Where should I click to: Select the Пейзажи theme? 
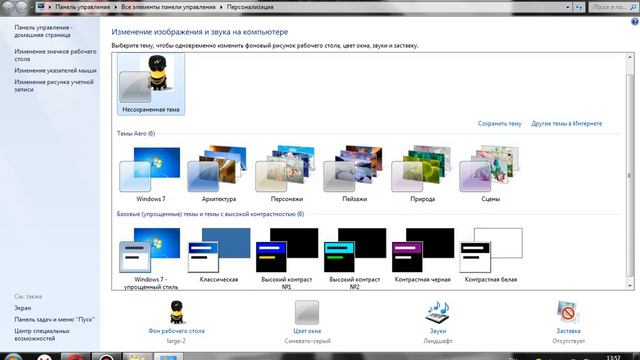point(354,174)
